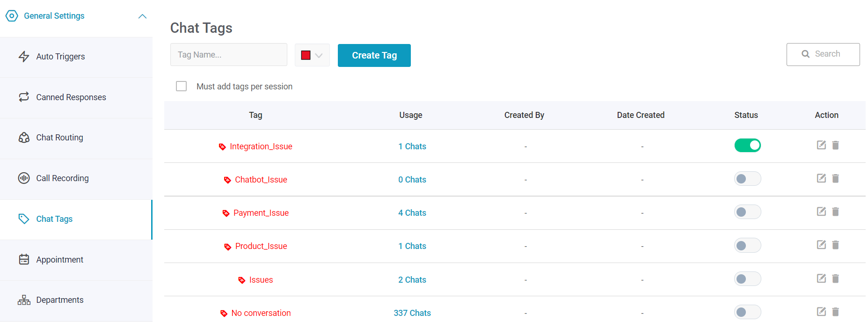Edit the Issues tag
Image resolution: width=868 pixels, height=322 pixels.
point(821,278)
